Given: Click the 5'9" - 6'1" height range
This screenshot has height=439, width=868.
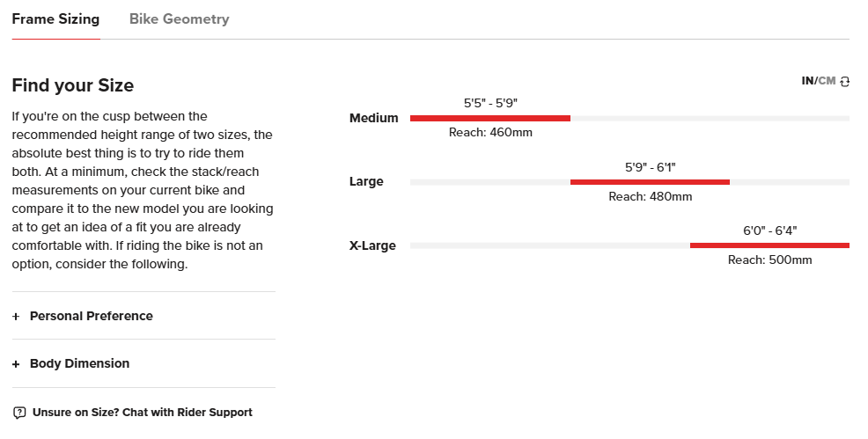Looking at the screenshot, I should click(650, 166).
